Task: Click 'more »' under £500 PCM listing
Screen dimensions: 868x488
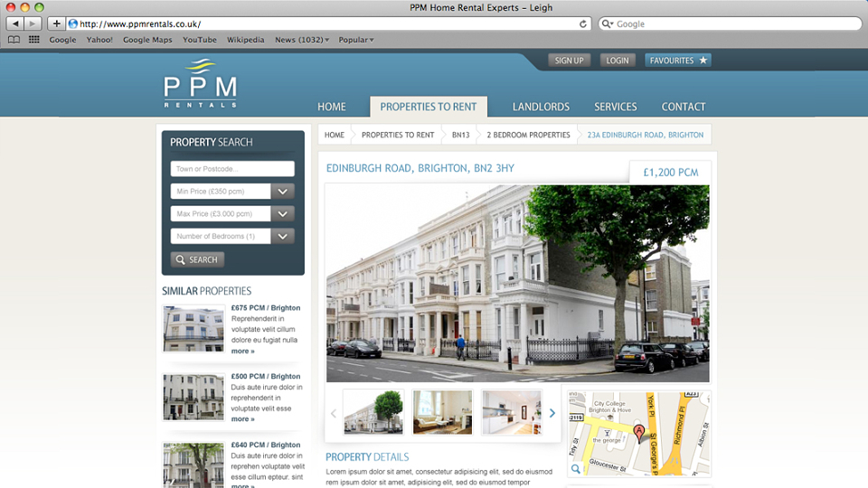Action: [243, 418]
